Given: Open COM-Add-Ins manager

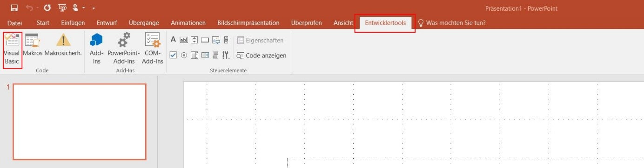Looking at the screenshot, I should [153, 49].
